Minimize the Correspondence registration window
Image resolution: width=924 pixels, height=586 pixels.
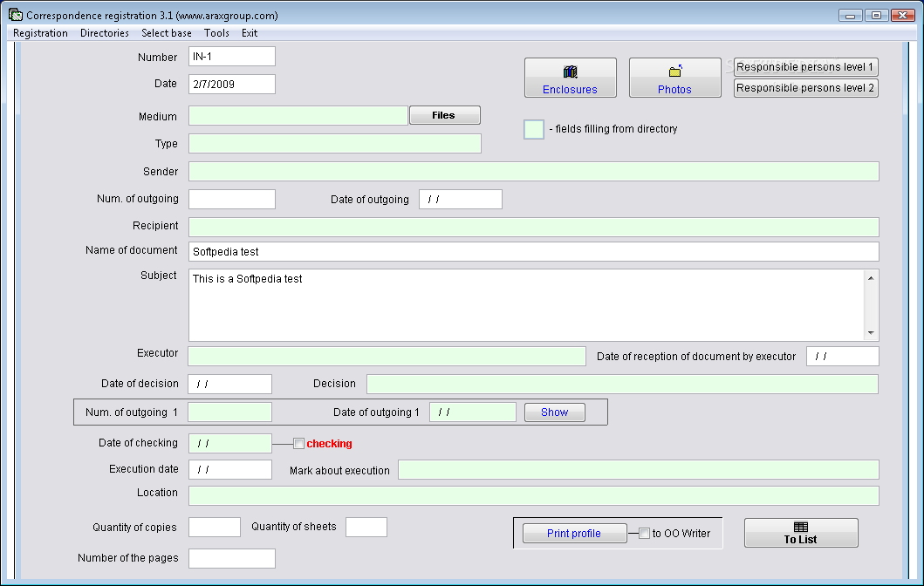click(x=851, y=16)
